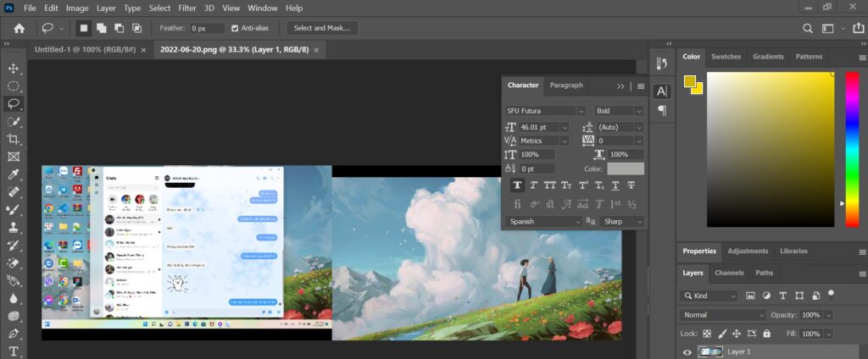The image size is (868, 359).
Task: Switch to the Swatches tab
Action: tap(726, 57)
